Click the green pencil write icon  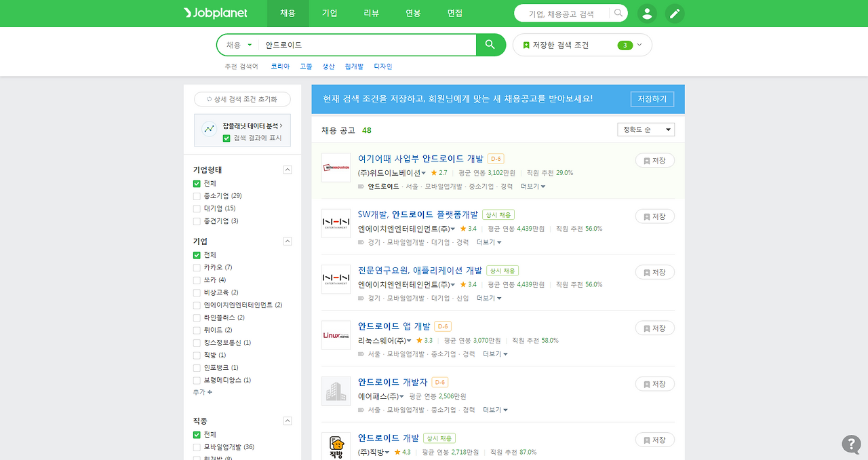coord(675,13)
